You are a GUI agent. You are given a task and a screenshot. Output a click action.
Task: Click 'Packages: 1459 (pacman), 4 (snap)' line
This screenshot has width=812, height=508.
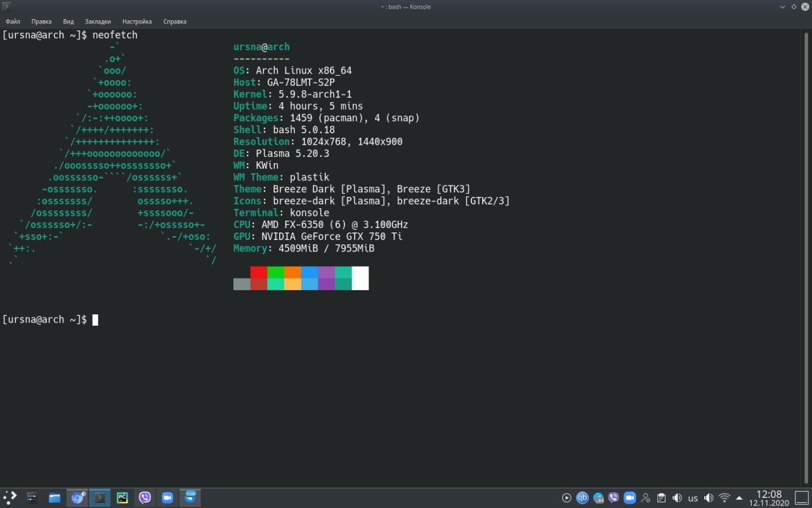click(x=327, y=118)
